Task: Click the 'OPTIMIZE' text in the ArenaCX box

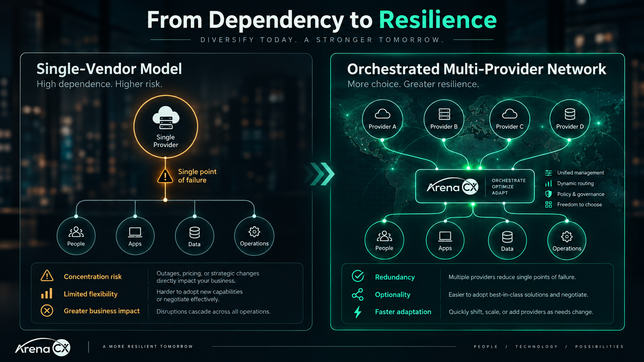Action: (x=502, y=187)
